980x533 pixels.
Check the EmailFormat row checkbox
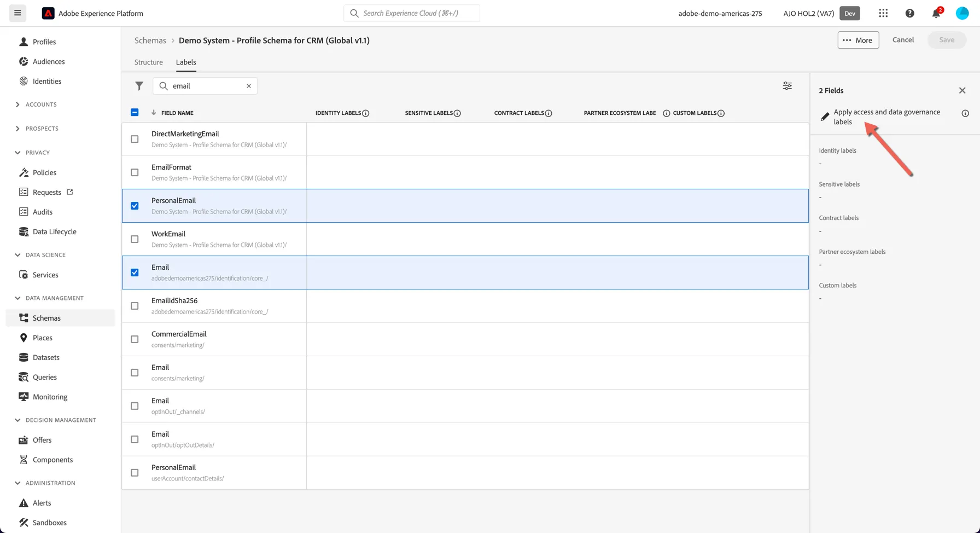coord(135,172)
